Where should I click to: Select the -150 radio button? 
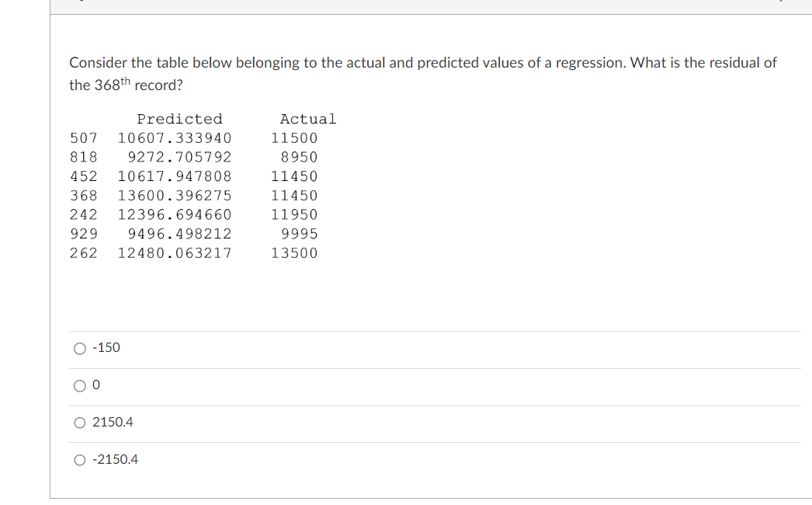pos(80,348)
